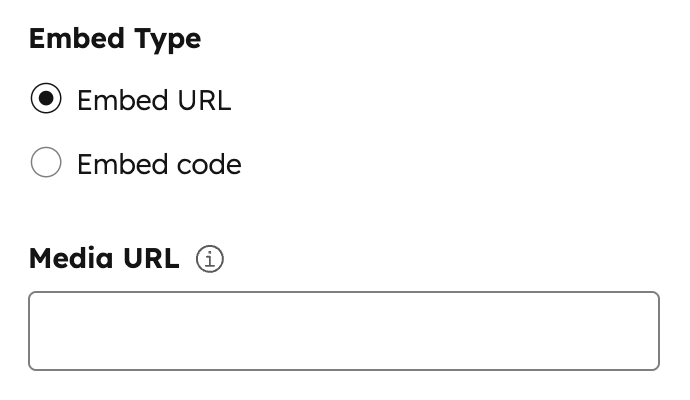
Task: Show Media URL information via the circled i
Action: click(210, 259)
